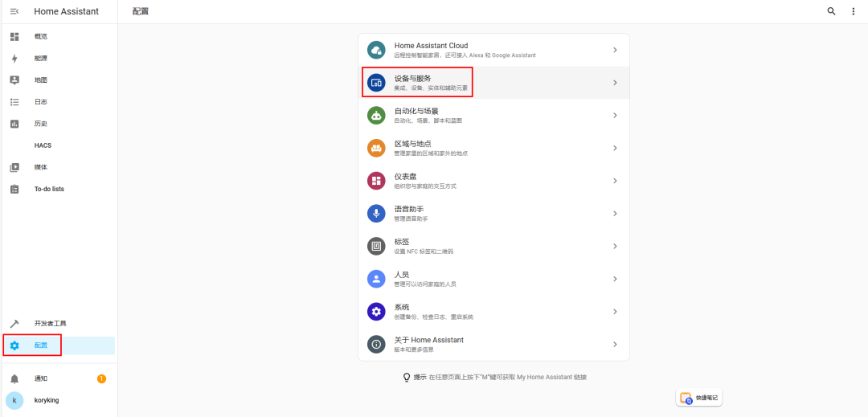868x417 pixels.
Task: Click the logbook list icon
Action: pos(14,102)
